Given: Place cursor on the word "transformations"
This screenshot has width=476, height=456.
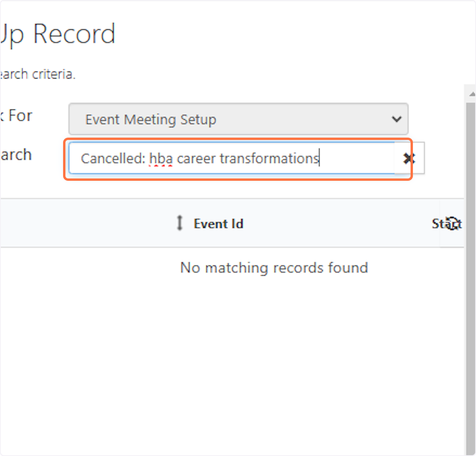Looking at the screenshot, I should coord(269,159).
